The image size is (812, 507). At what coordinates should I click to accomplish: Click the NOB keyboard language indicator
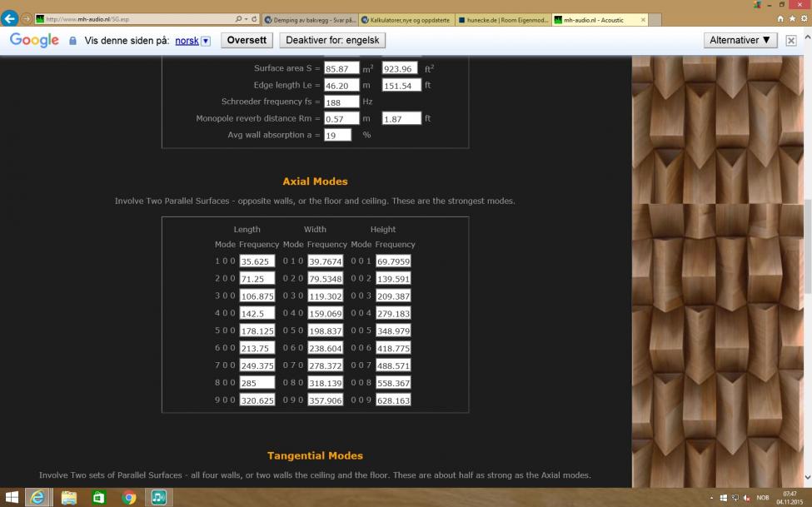pyautogui.click(x=763, y=498)
